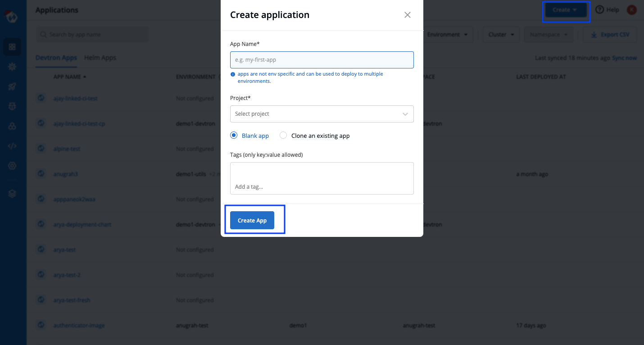
Task: Open the code resource browser icon
Action: (x=12, y=145)
